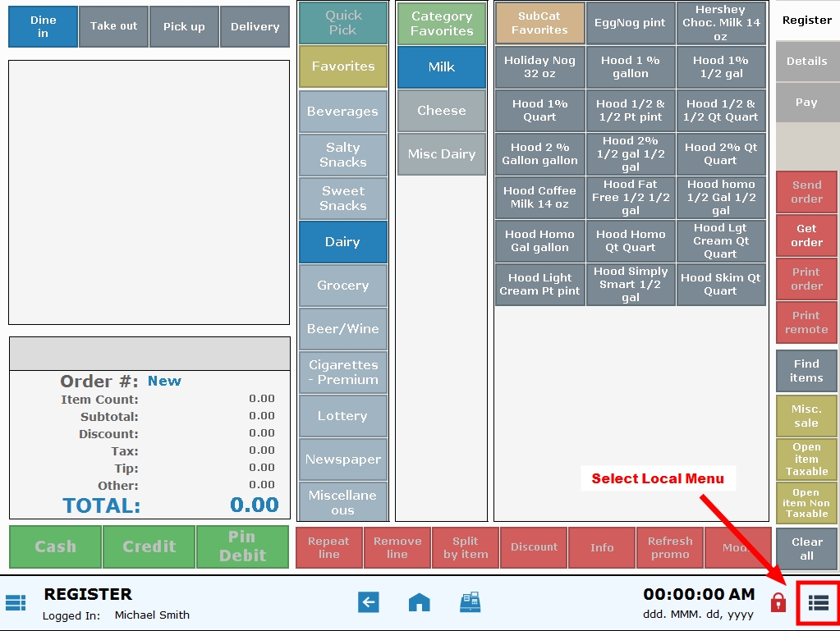
Task: Switch order type to Take Out
Action: 112,25
